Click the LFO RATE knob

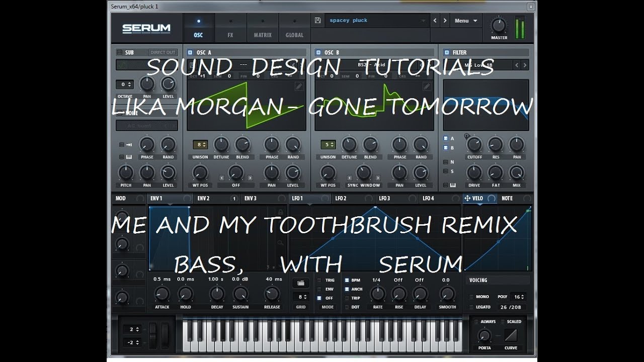point(377,294)
